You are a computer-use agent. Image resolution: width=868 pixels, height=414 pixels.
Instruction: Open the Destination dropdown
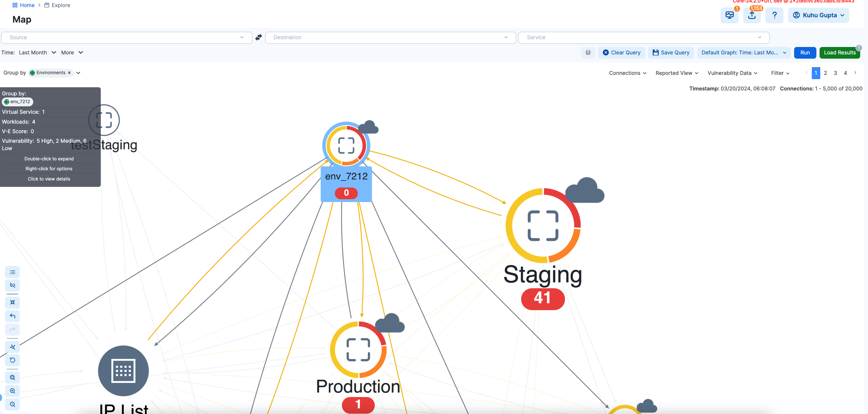click(x=390, y=37)
